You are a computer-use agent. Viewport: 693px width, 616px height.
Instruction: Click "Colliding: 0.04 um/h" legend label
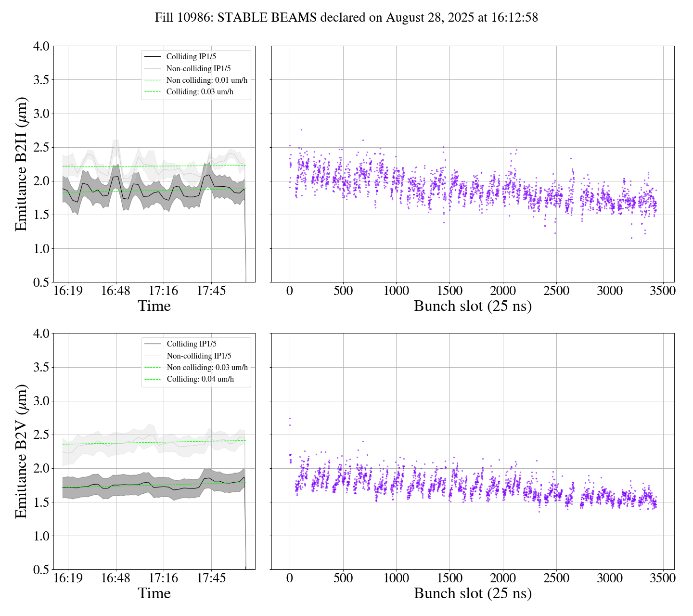200,379
